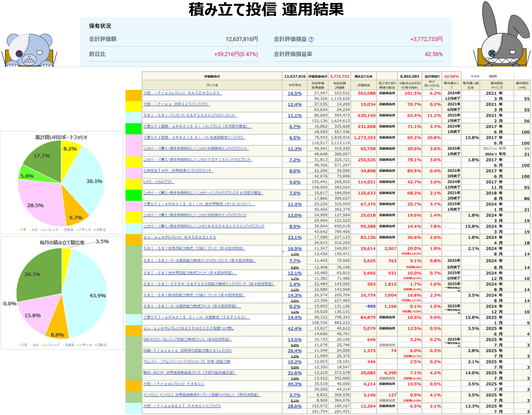Click the blue stitched bear mascot
The width and height of the screenshot is (532, 415).
coord(29,50)
